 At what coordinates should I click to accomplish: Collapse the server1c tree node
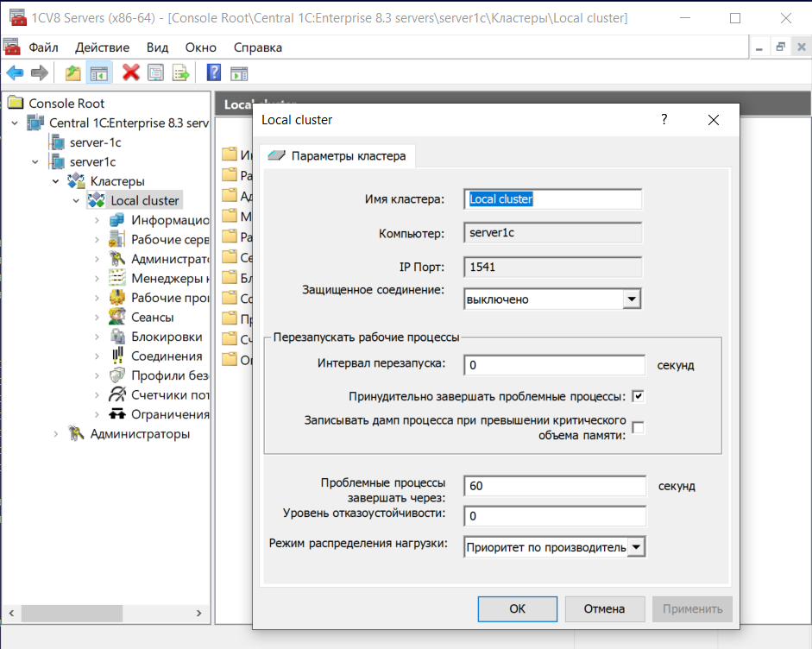pos(35,161)
